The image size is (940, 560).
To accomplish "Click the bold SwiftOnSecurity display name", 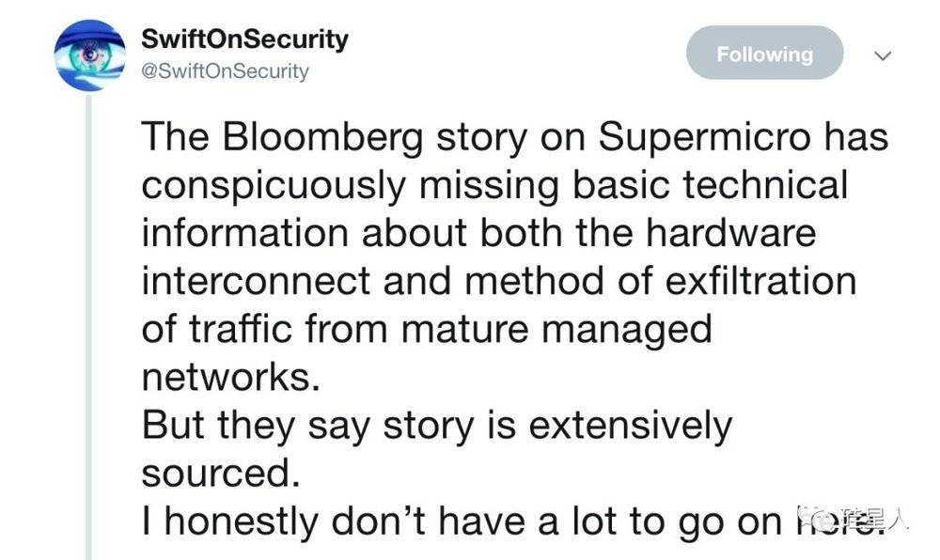I will 244,39.
